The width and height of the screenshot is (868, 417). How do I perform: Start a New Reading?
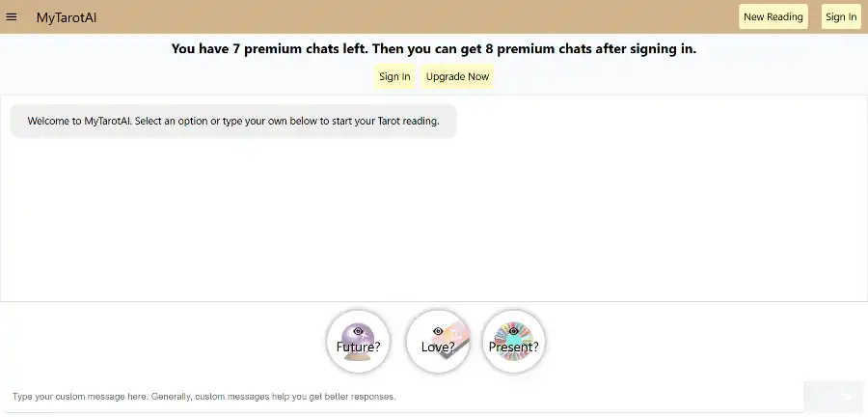[773, 16]
